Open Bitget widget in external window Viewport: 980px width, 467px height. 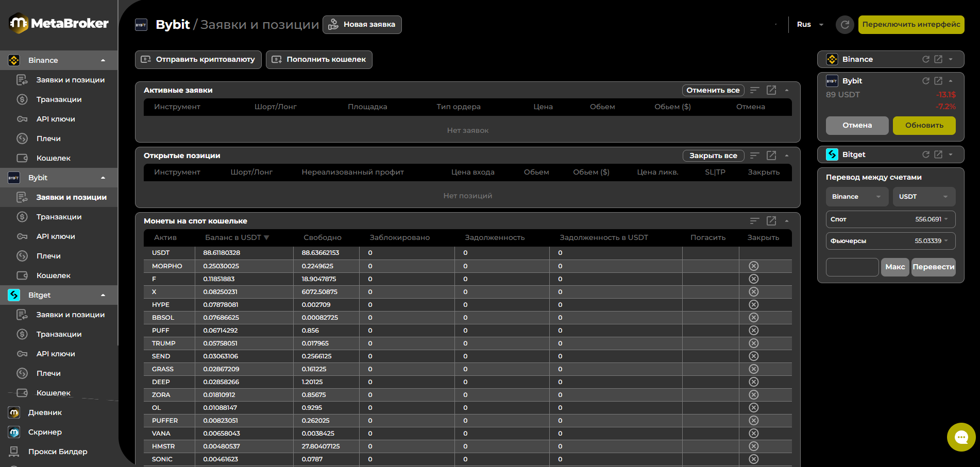point(938,154)
